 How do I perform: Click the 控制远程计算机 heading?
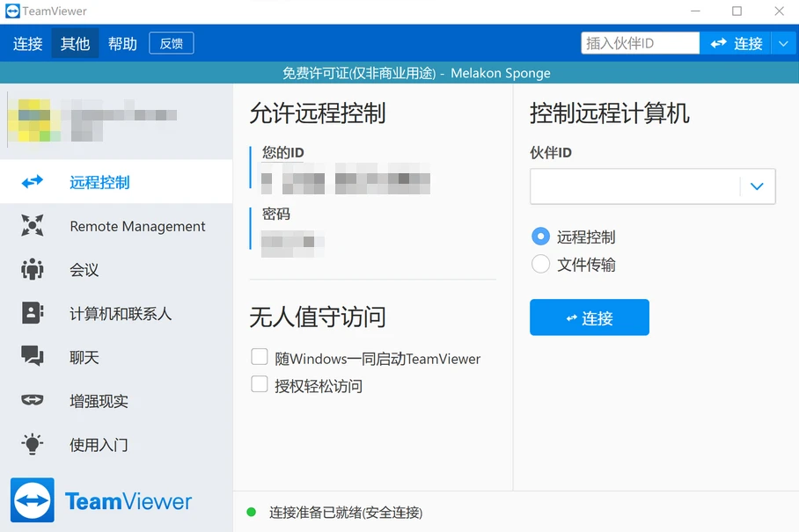tap(610, 113)
